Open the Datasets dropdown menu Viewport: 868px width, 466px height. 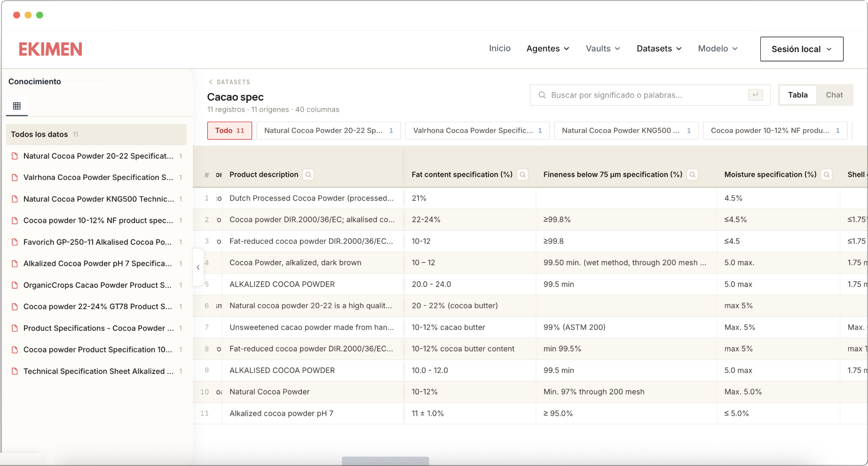[659, 48]
